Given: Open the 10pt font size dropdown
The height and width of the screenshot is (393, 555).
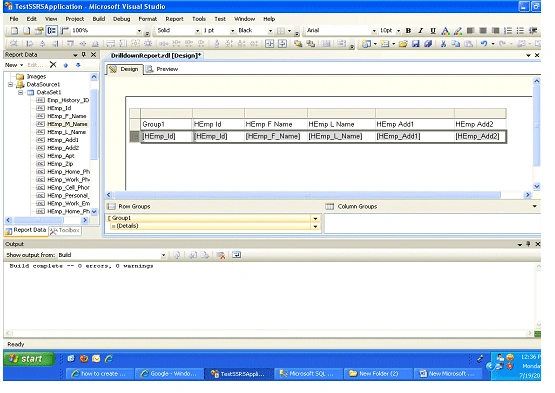Looking at the screenshot, I should (x=398, y=31).
